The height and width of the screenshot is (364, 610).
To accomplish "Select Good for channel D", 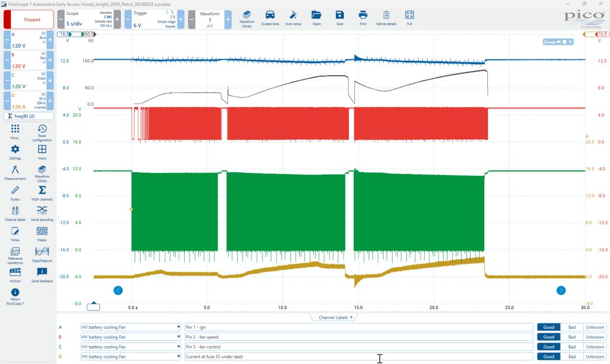I will (549, 356).
